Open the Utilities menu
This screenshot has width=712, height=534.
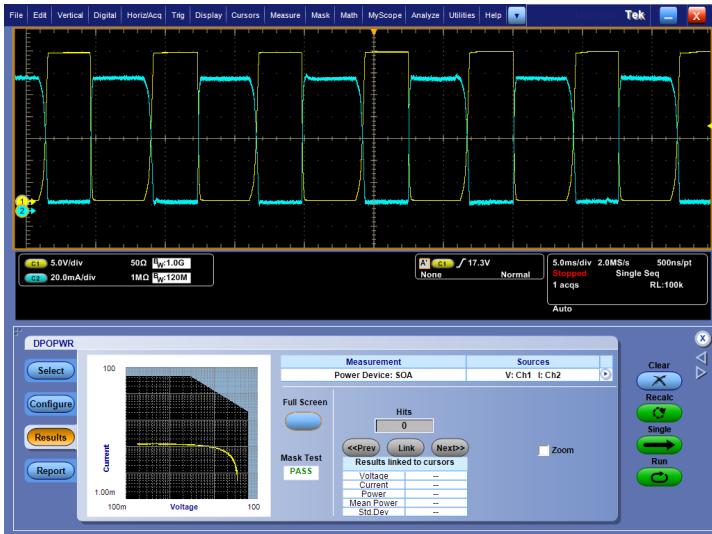pos(462,15)
